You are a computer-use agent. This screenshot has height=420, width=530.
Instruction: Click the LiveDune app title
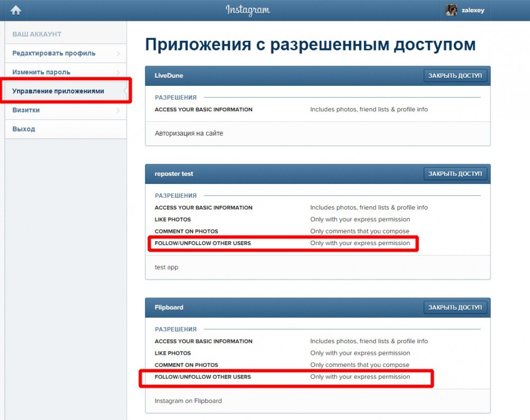(169, 76)
